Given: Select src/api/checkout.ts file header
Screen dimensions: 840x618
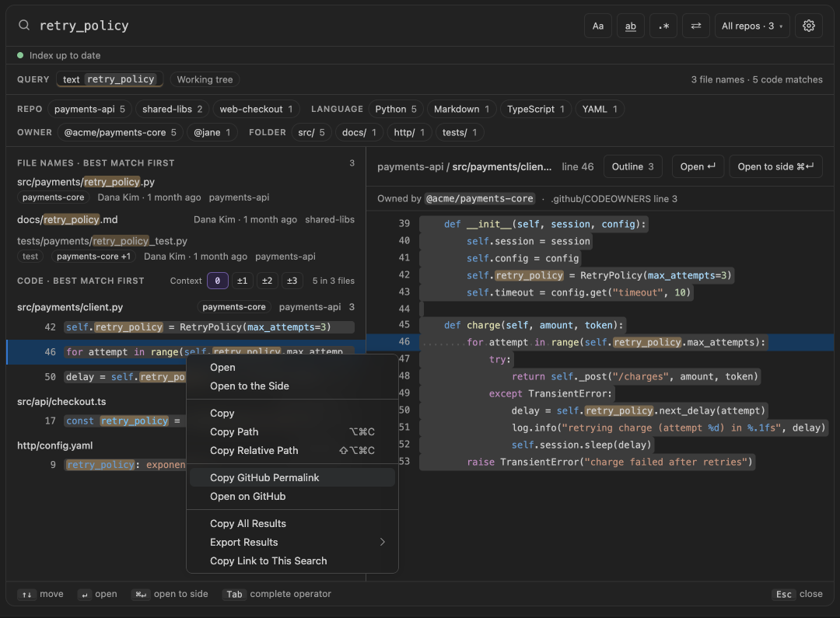Looking at the screenshot, I should tap(61, 402).
